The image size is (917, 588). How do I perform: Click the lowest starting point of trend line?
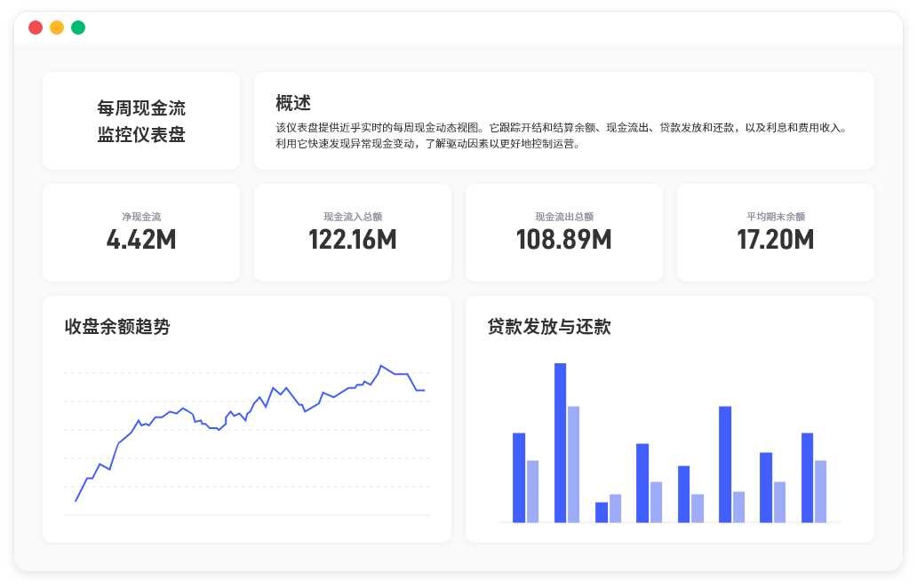tap(76, 501)
